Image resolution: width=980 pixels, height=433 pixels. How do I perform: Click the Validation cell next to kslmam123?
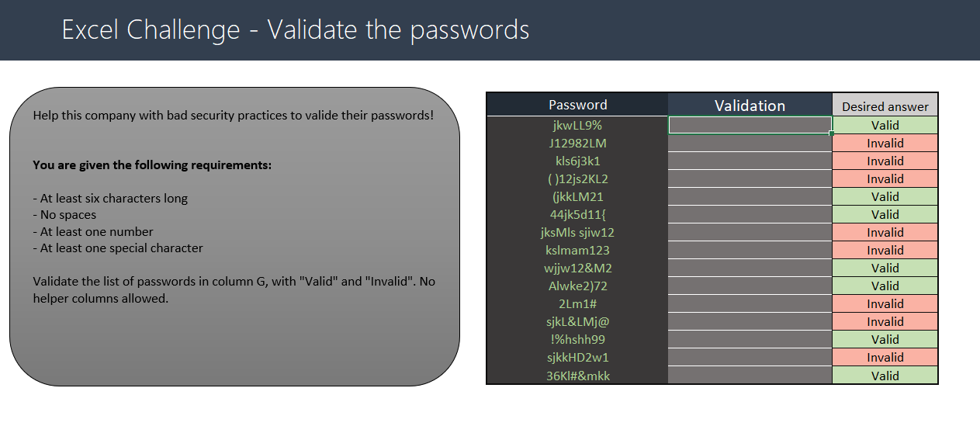[x=750, y=250]
